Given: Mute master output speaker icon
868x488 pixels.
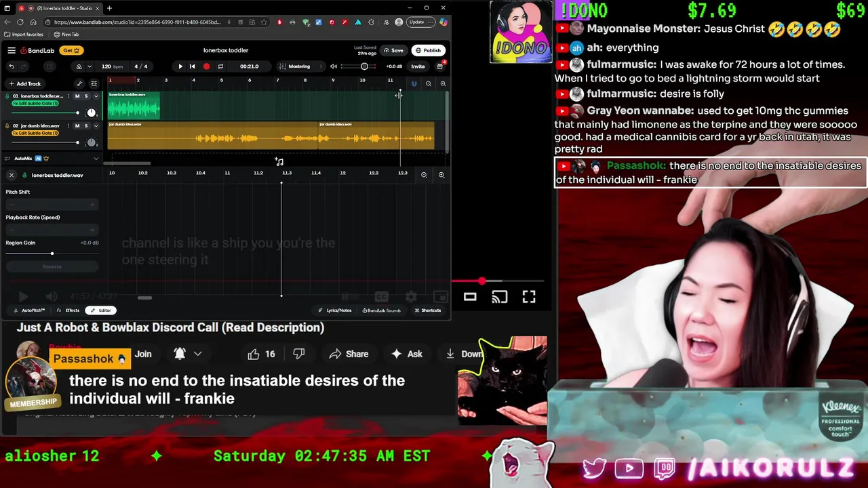Looking at the screenshot, I should (x=333, y=66).
